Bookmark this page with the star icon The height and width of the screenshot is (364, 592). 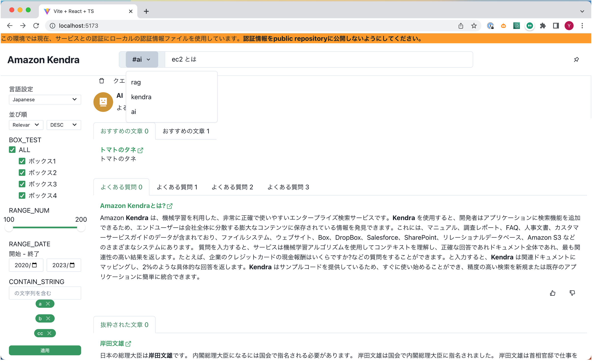(x=474, y=26)
